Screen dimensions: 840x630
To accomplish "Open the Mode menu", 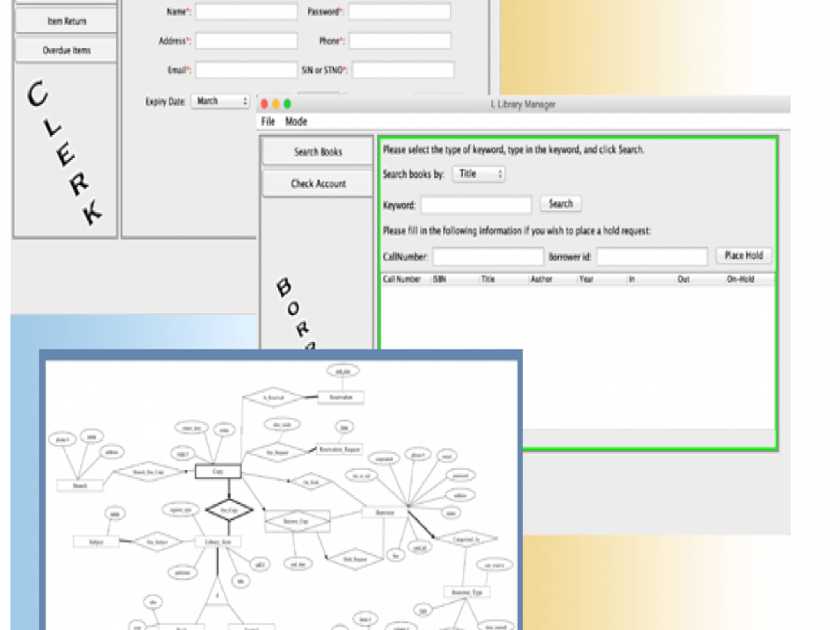I will click(x=296, y=121).
